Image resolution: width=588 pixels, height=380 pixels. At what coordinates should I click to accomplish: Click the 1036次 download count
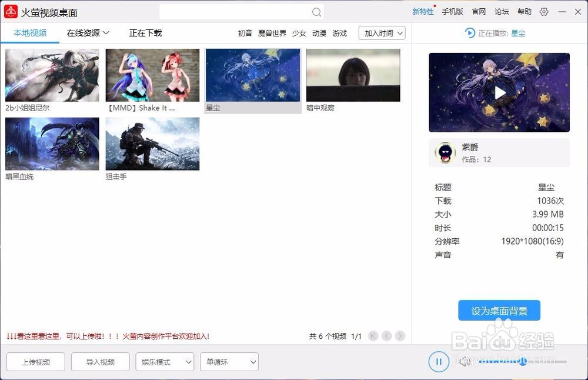pyautogui.click(x=550, y=201)
